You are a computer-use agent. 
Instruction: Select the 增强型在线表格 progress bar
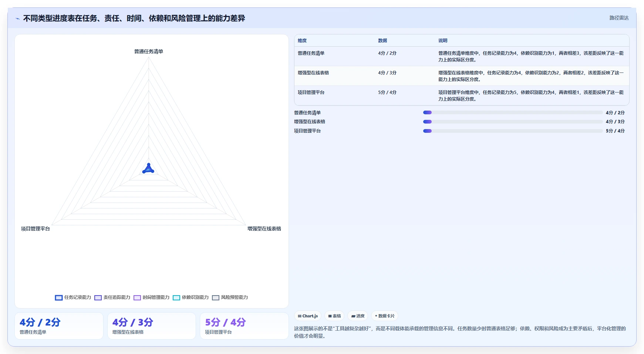coord(513,122)
